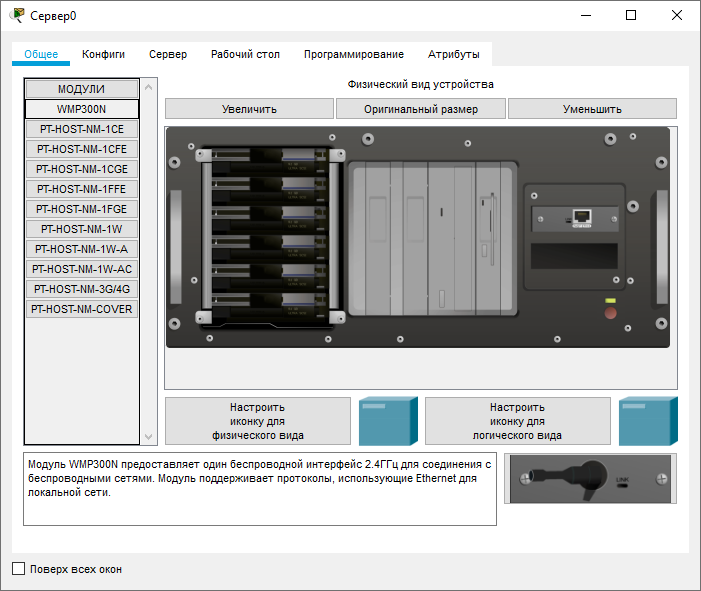
Task: Click the module list scroll-down arrow
Action: pos(149,437)
